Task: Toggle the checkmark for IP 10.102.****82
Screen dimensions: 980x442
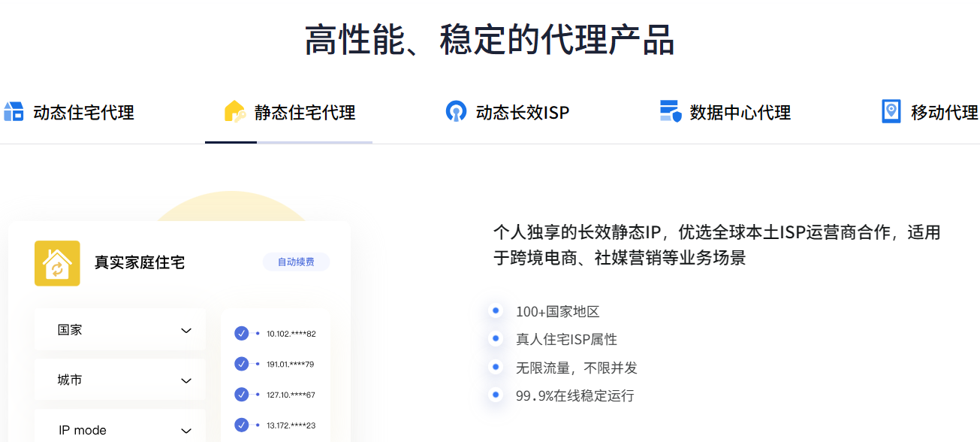Action: (242, 333)
